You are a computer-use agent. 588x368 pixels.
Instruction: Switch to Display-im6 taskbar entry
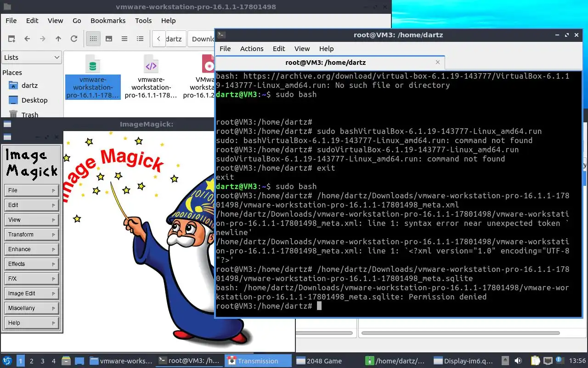(464, 361)
